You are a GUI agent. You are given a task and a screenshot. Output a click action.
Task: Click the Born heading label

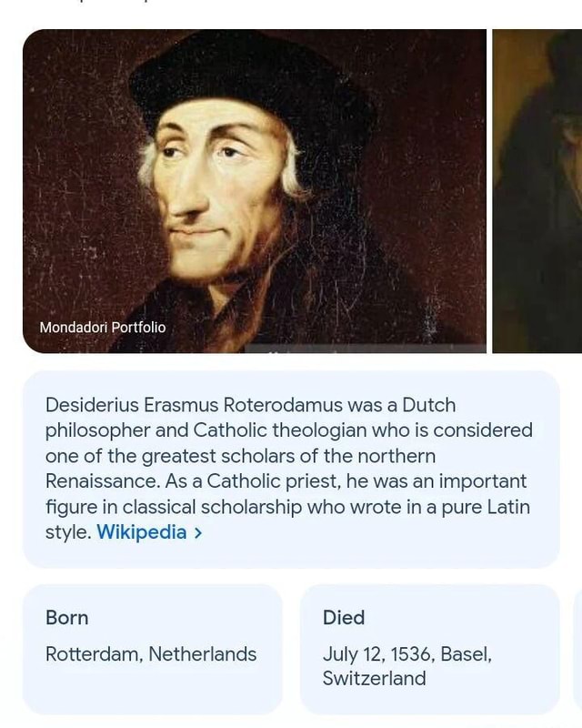pyautogui.click(x=68, y=617)
